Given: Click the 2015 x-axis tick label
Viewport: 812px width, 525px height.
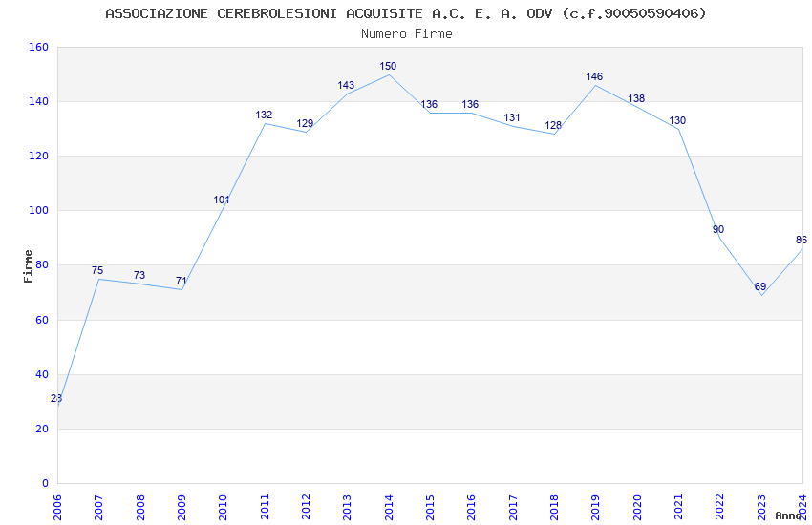Looking at the screenshot, I should (430, 508).
